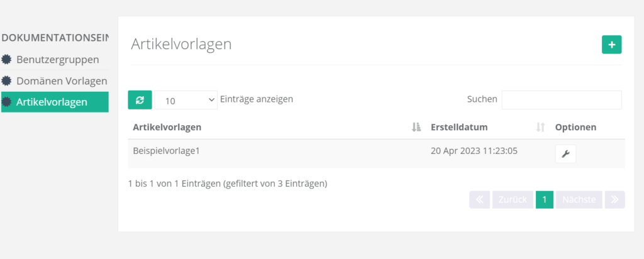
Task: Sort by the Erstelldatum column header
Action: click(x=459, y=127)
